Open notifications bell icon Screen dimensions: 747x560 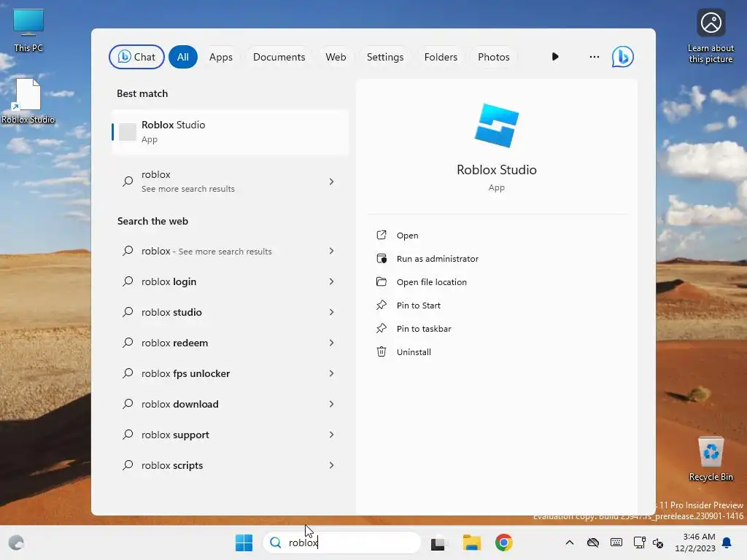pyautogui.click(x=727, y=542)
